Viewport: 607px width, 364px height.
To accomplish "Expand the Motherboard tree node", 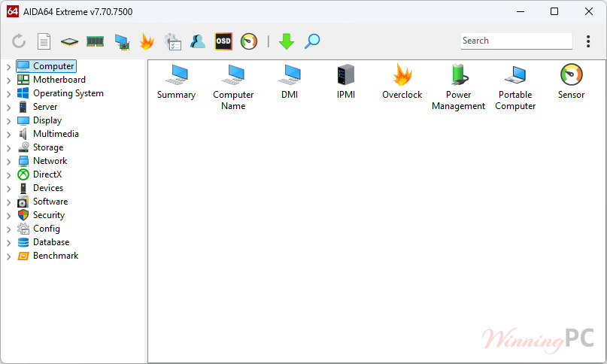I will [x=8, y=80].
